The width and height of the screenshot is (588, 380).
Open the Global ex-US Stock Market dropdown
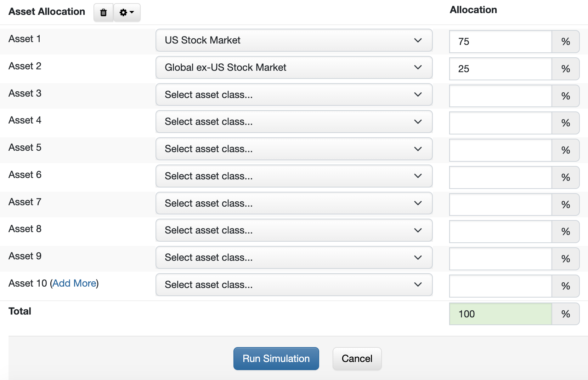click(x=294, y=68)
